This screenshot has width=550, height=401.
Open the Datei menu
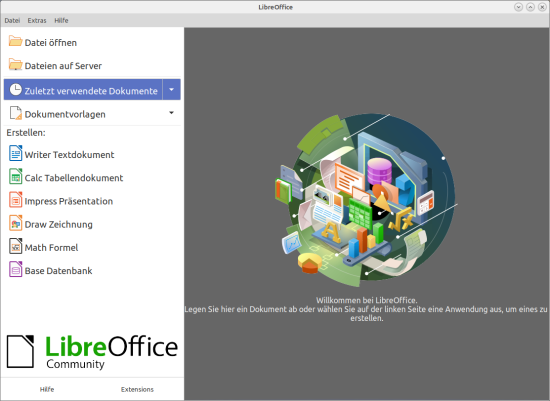tap(12, 21)
